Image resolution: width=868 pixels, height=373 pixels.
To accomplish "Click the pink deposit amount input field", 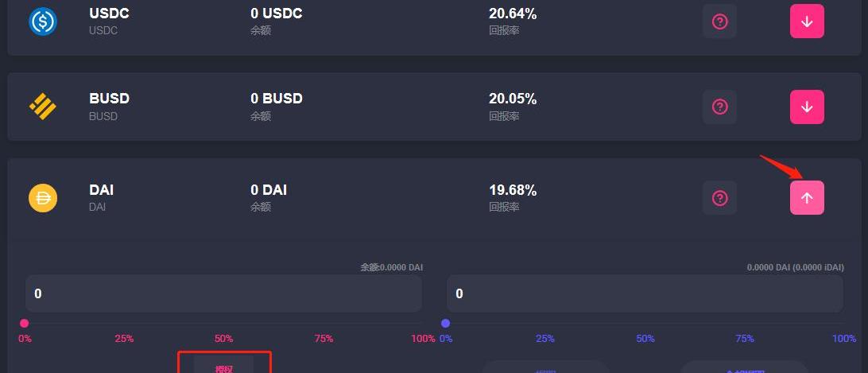I will click(x=223, y=293).
